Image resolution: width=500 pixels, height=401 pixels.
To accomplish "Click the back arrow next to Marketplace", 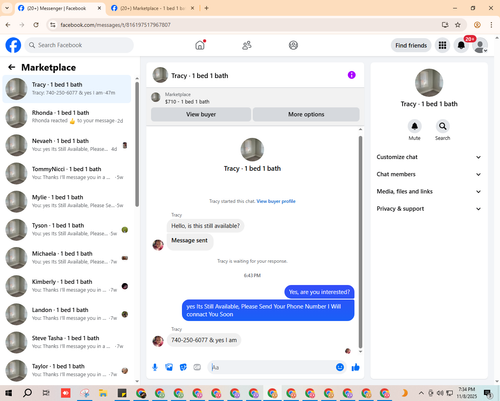I will point(12,67).
